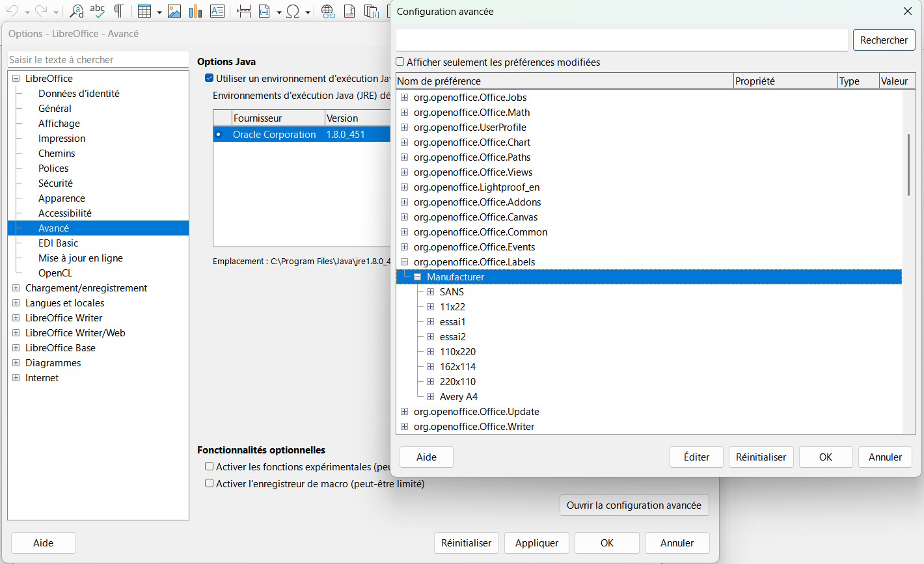Click Aide in the Options dialog

coord(43,543)
